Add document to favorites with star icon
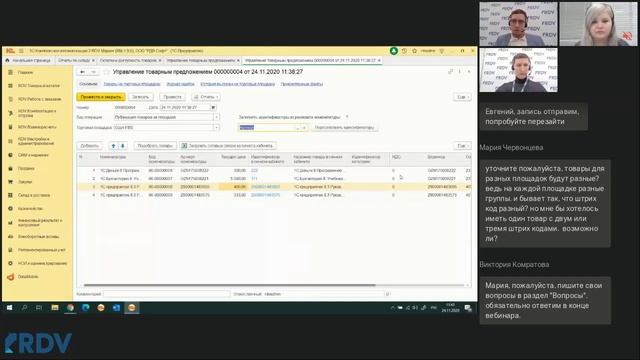The image size is (640, 360). (106, 72)
